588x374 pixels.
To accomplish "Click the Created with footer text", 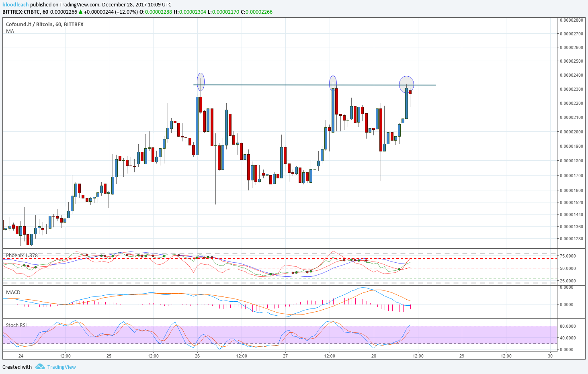I will point(17,367).
